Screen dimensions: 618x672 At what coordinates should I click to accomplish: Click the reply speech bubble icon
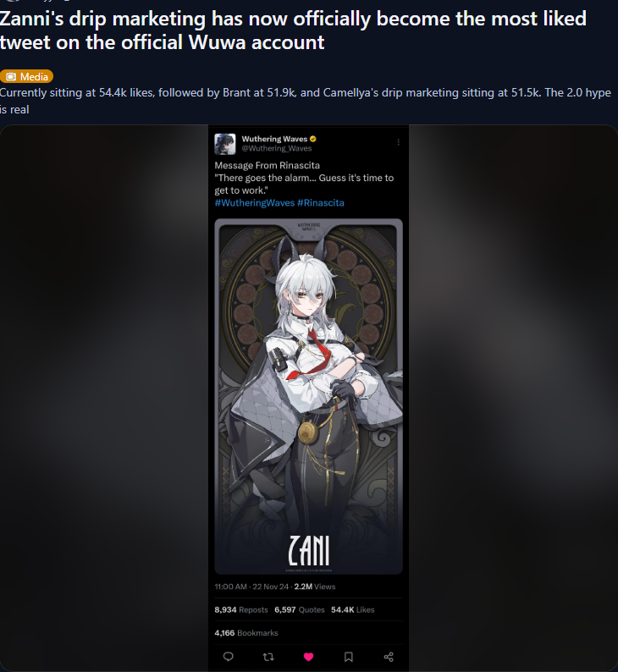point(229,657)
